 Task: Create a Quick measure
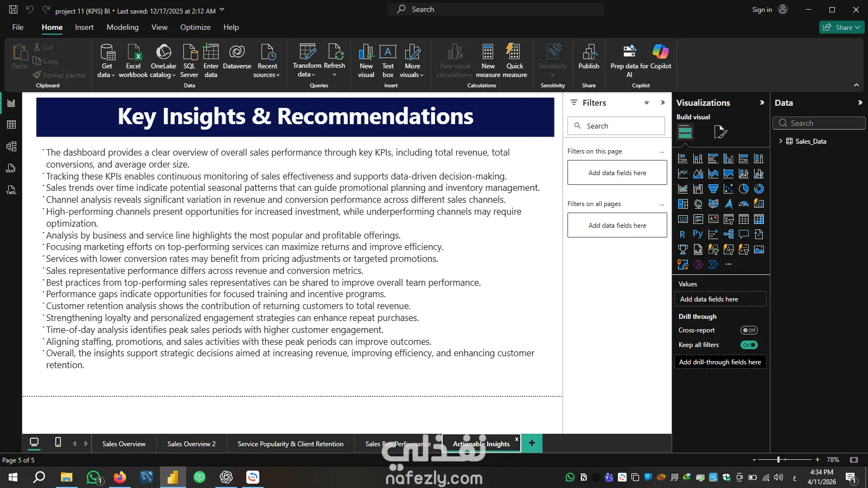(x=515, y=61)
